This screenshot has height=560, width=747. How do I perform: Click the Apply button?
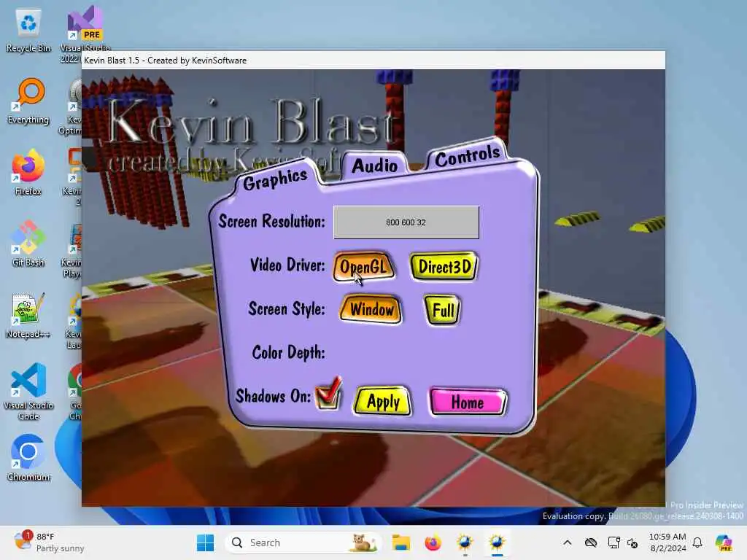(383, 402)
